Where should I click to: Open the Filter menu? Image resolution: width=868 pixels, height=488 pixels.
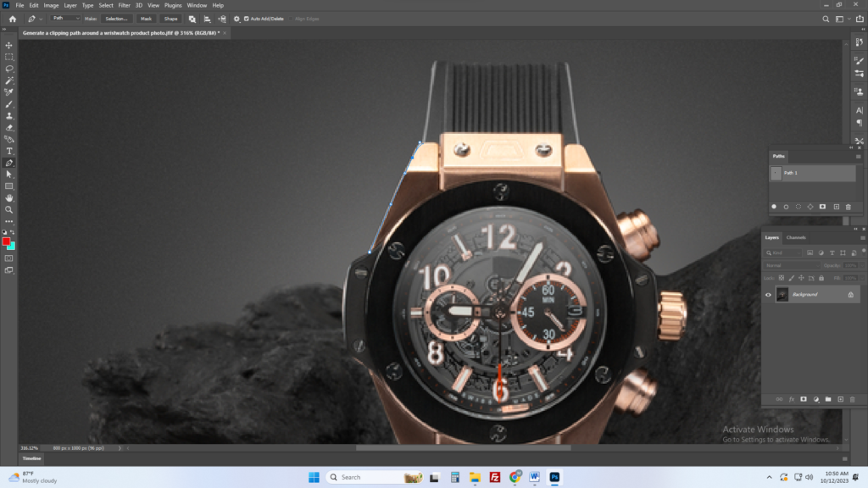124,5
